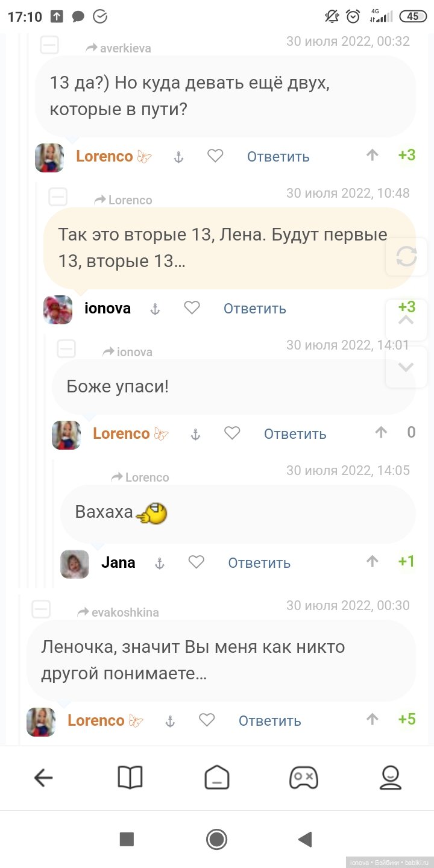Click anchor permalink icon beside ionova
The height and width of the screenshot is (868, 434).
pos(155,309)
